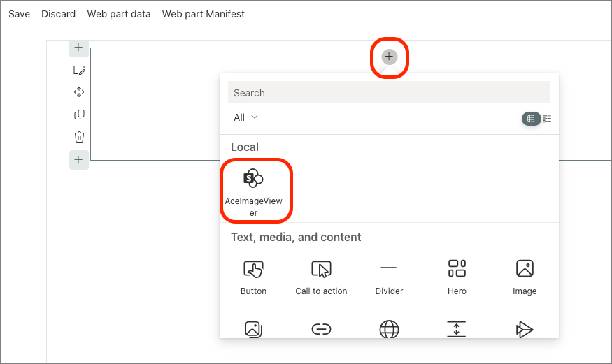Image resolution: width=612 pixels, height=364 pixels.
Task: Expand the All category filter dropdown
Action: pos(245,117)
